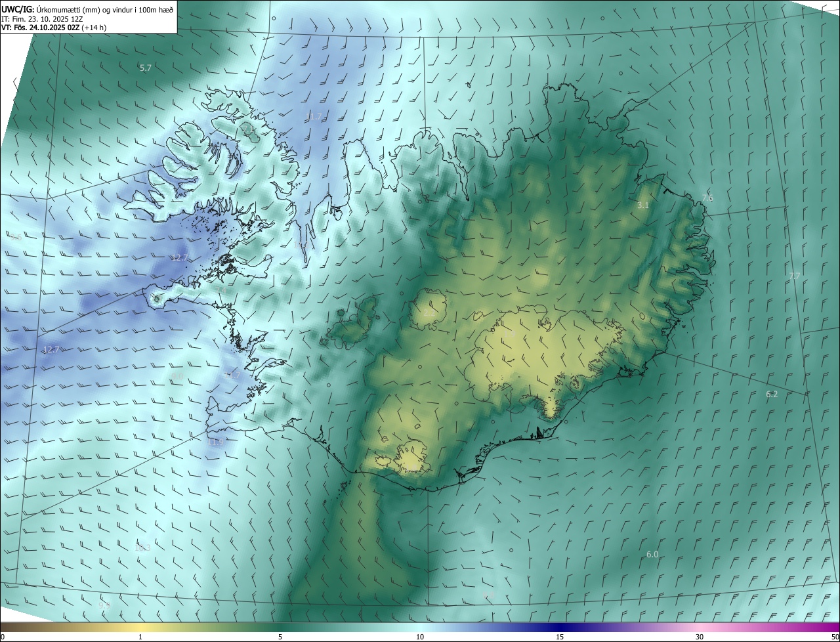Select the initial time line 'IT: Fim. 23. 10. 2025 12Z'
The width and height of the screenshot is (840, 642).
tap(43, 19)
